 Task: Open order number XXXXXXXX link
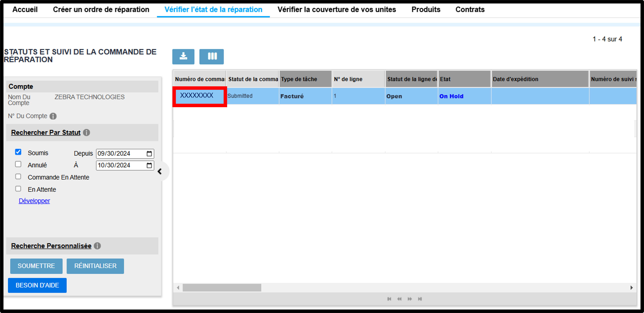pos(197,95)
